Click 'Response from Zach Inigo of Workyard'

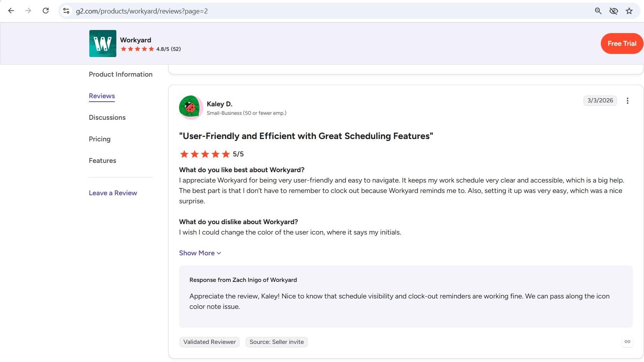point(243,280)
